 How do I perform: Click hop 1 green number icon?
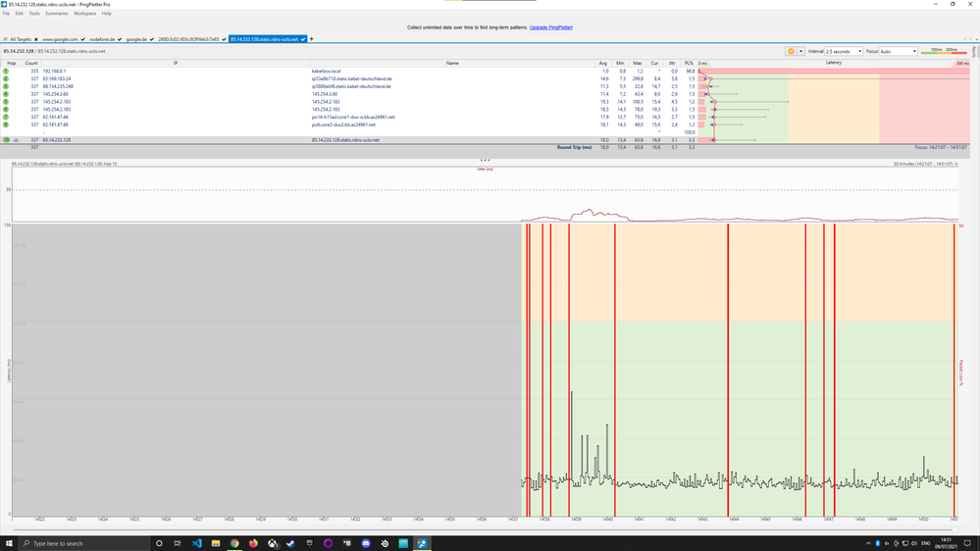6,72
